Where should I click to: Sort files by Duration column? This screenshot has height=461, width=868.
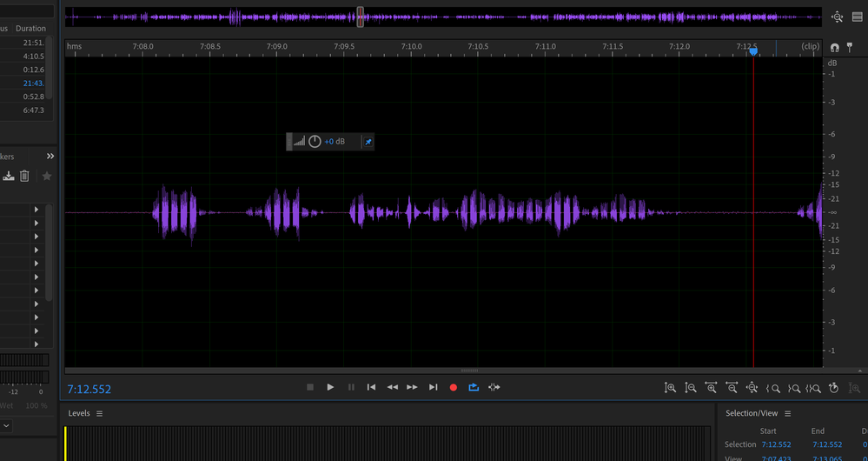click(x=30, y=28)
